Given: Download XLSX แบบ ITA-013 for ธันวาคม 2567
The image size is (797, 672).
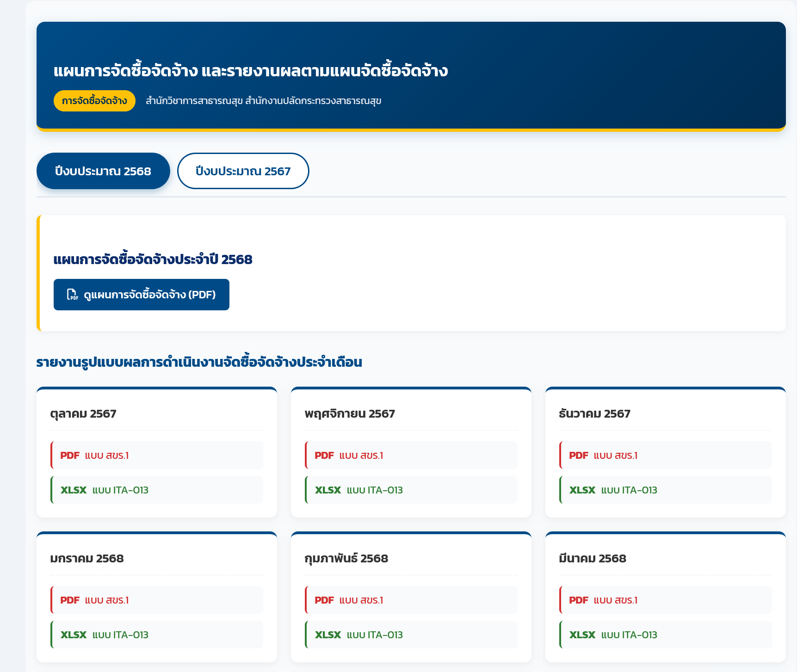Looking at the screenshot, I should (665, 490).
